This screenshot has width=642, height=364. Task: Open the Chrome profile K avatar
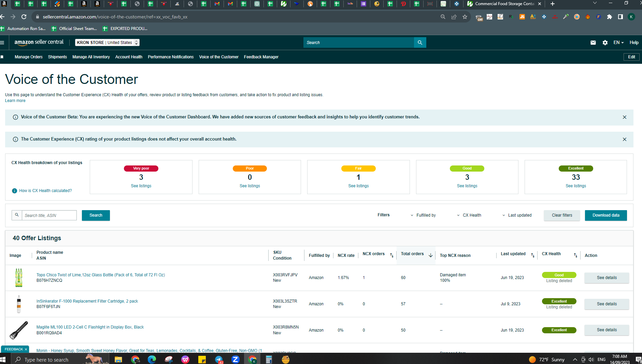pos(631,17)
